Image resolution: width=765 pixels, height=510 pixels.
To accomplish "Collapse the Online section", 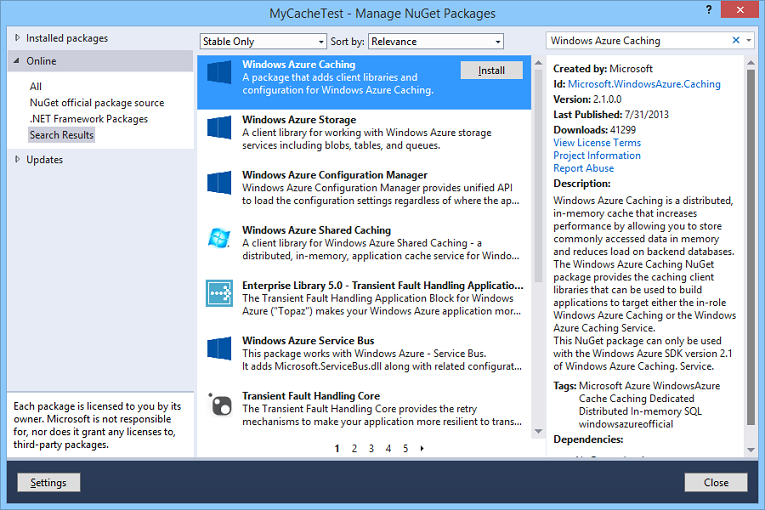I will click(x=17, y=61).
